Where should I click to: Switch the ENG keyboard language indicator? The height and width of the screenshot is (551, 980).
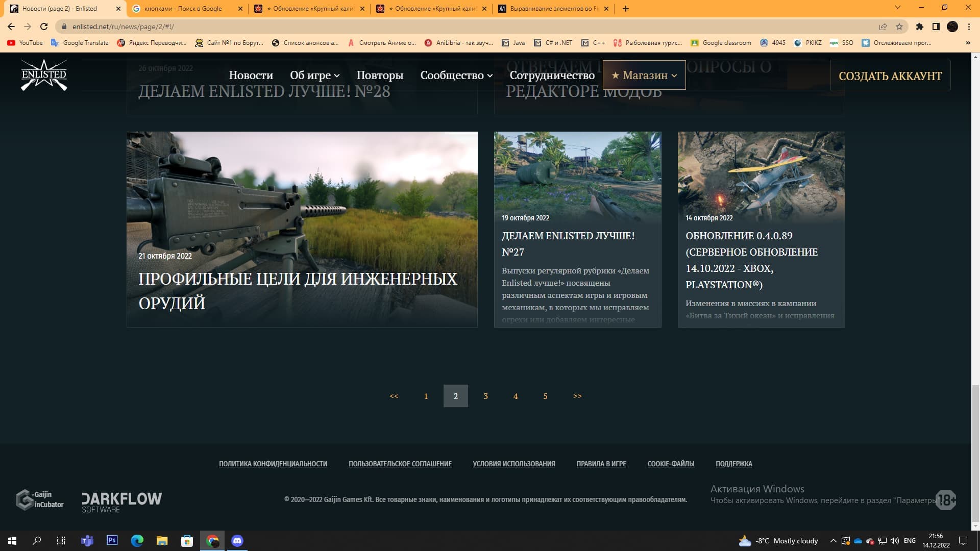[x=910, y=541]
